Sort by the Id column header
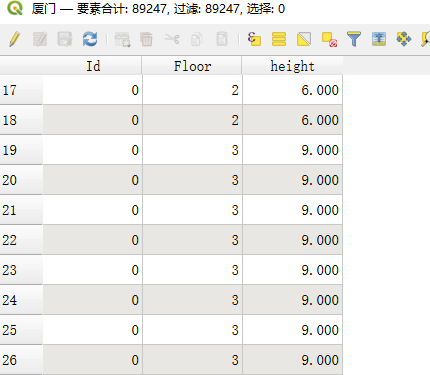This screenshot has width=430, height=375. (x=93, y=66)
